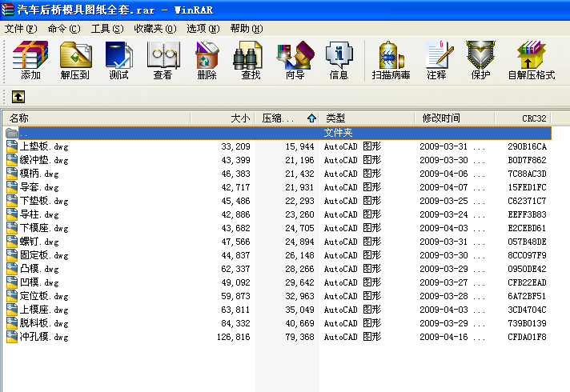
Task: Launch the 查找 (Find) tool
Action: pos(251,60)
